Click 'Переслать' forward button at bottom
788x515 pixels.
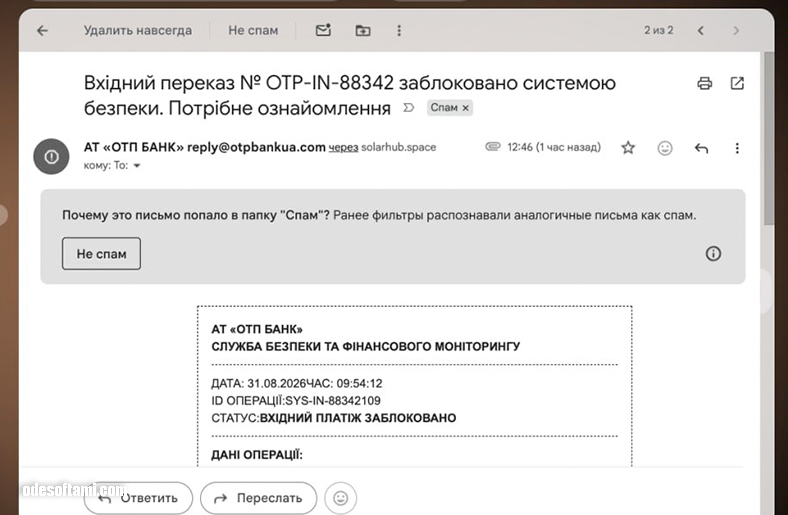[258, 498]
